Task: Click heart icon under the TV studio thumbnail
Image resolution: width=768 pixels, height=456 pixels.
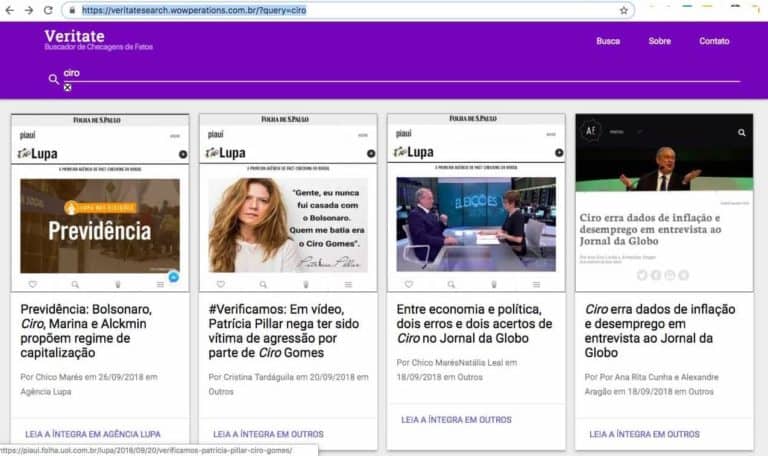Action: [x=409, y=284]
